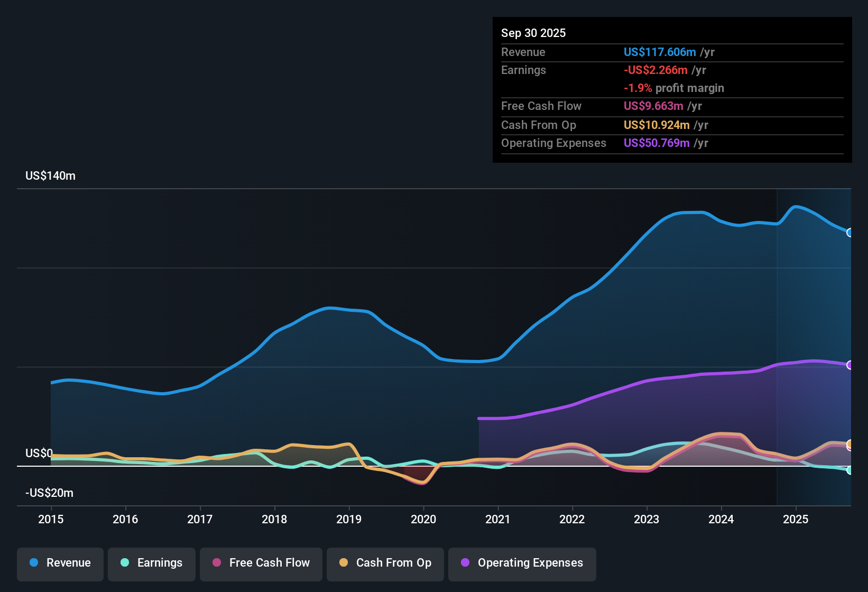Click the pink Free Cash Flow legend dot

tap(217, 563)
